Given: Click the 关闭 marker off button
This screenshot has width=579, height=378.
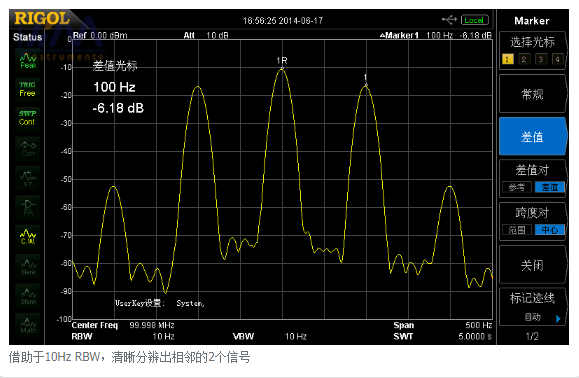Looking at the screenshot, I should (532, 265).
